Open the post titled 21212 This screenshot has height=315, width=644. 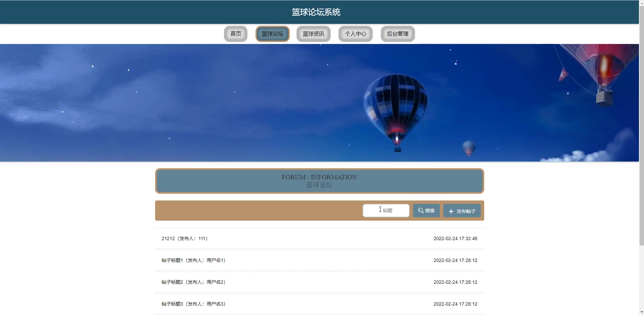point(319,238)
